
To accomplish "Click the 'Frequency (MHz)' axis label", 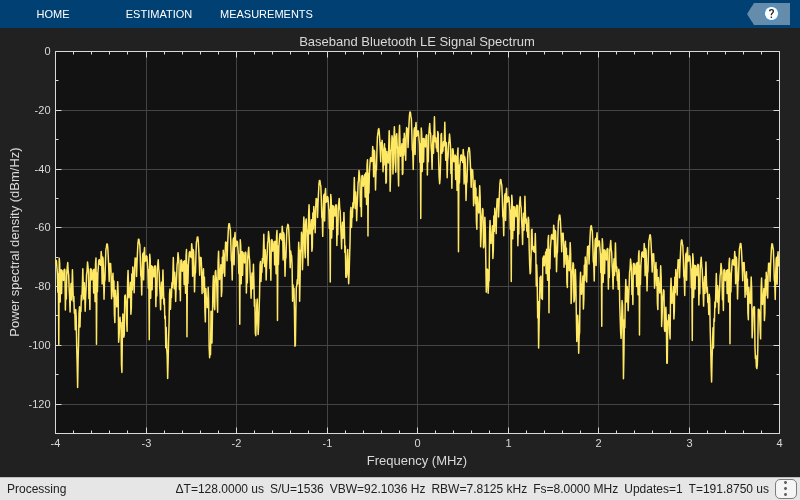I will pos(417,461).
